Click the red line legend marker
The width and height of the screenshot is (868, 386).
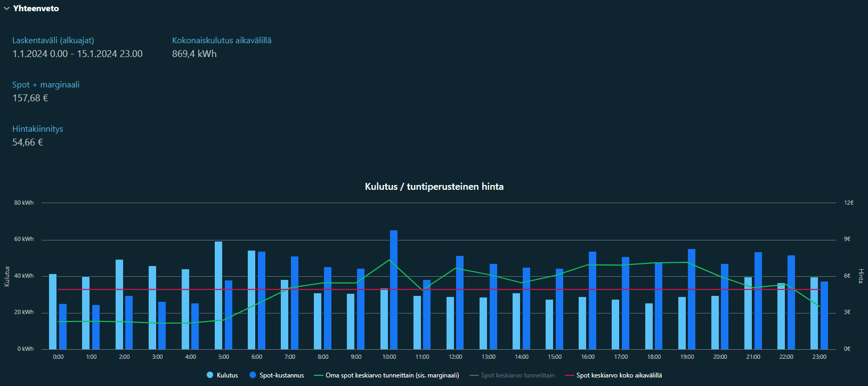tap(569, 375)
